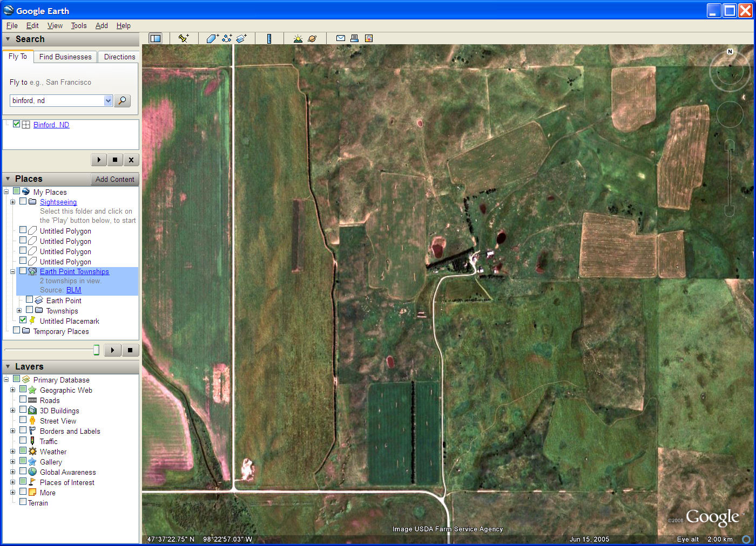Image resolution: width=756 pixels, height=546 pixels.
Task: Print the current view
Action: pos(355,38)
